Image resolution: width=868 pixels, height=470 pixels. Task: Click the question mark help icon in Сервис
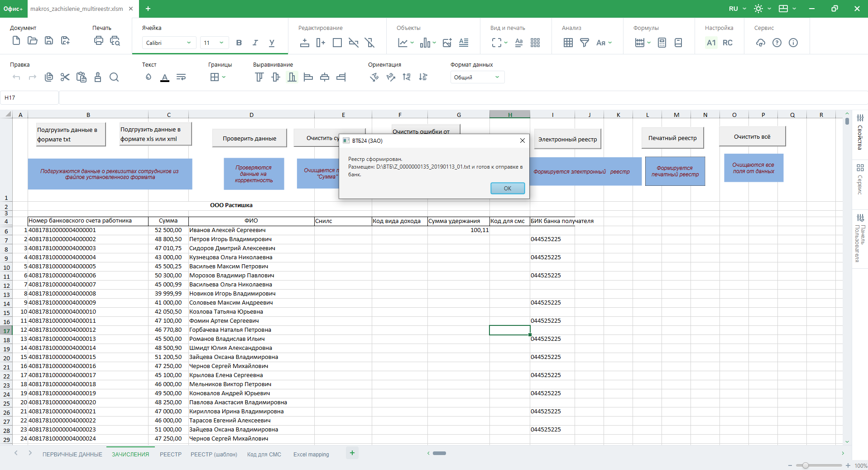coord(777,43)
